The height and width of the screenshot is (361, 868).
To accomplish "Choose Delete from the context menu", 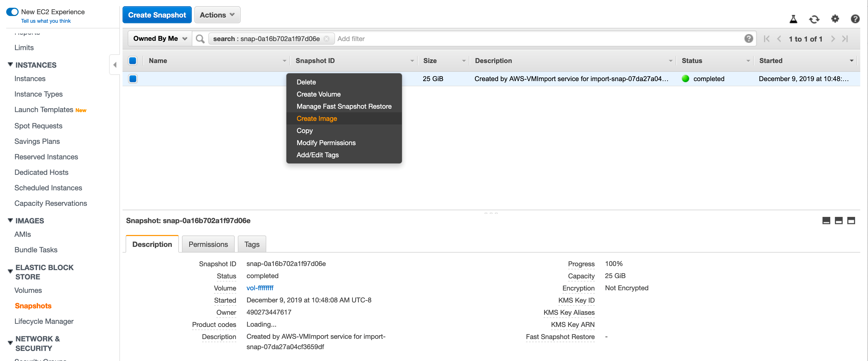I will tap(344, 82).
